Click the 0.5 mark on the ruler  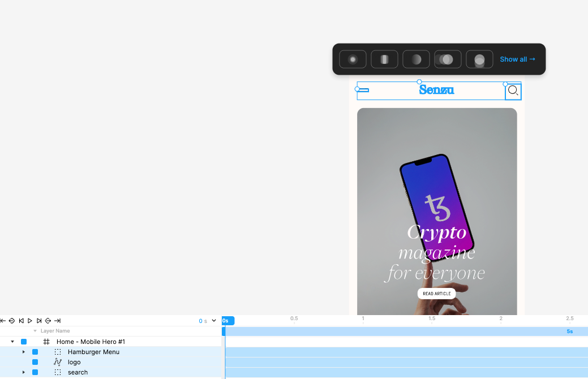point(294,318)
